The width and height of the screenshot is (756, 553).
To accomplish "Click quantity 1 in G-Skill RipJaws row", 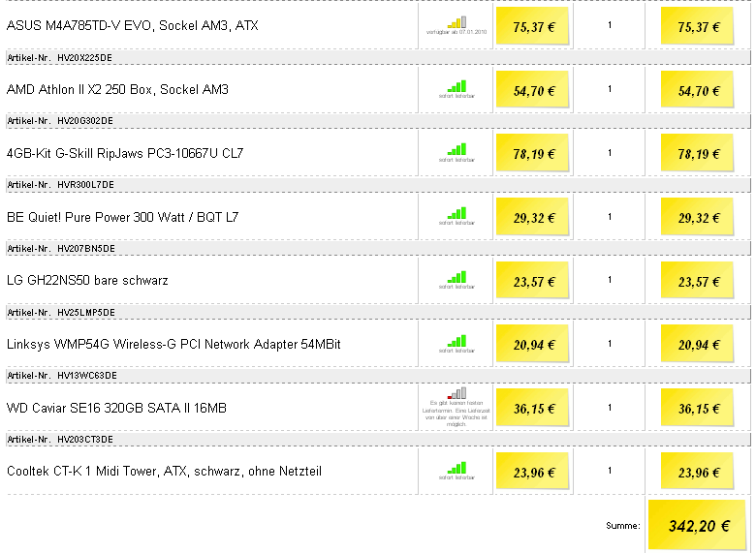I will (x=610, y=153).
